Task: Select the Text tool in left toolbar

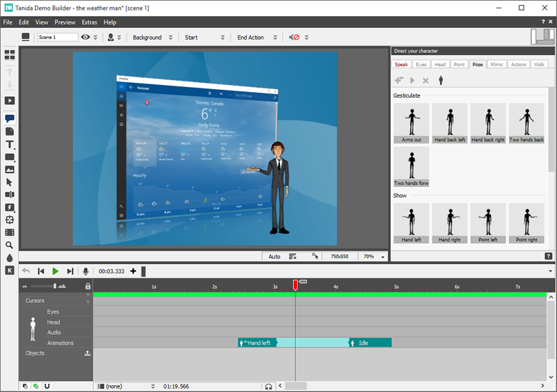Action: tap(10, 144)
